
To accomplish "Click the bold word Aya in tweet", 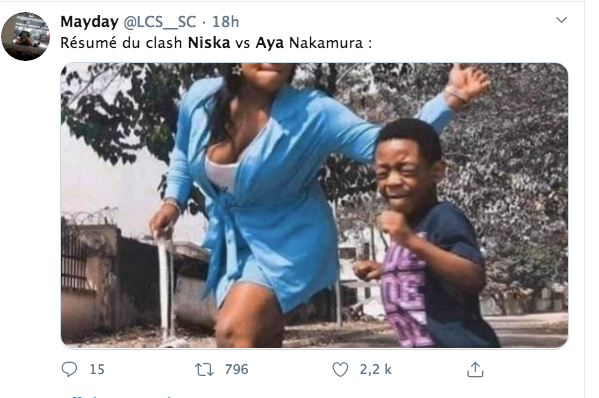I will tap(270, 43).
